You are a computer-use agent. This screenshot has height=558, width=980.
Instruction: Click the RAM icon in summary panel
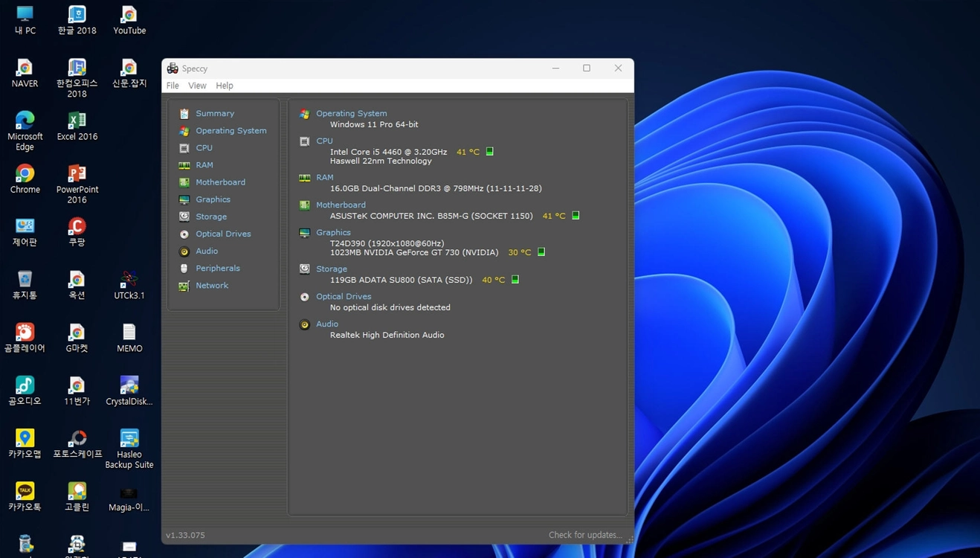click(305, 178)
